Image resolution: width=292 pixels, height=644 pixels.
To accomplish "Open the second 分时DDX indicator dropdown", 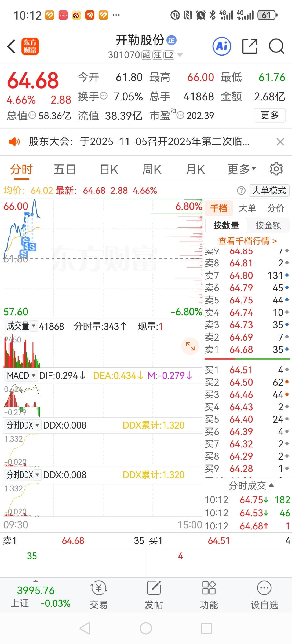I will pyautogui.click(x=23, y=475).
